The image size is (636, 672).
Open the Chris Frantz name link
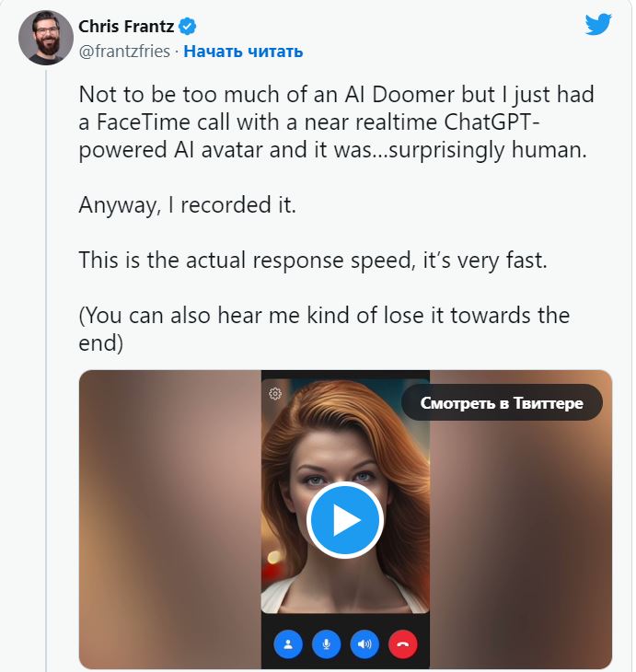[125, 26]
